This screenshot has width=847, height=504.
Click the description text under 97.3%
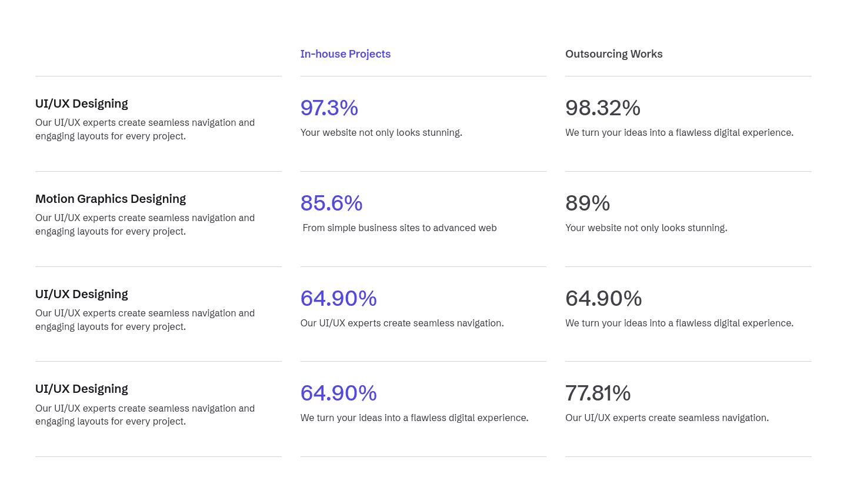(x=381, y=133)
